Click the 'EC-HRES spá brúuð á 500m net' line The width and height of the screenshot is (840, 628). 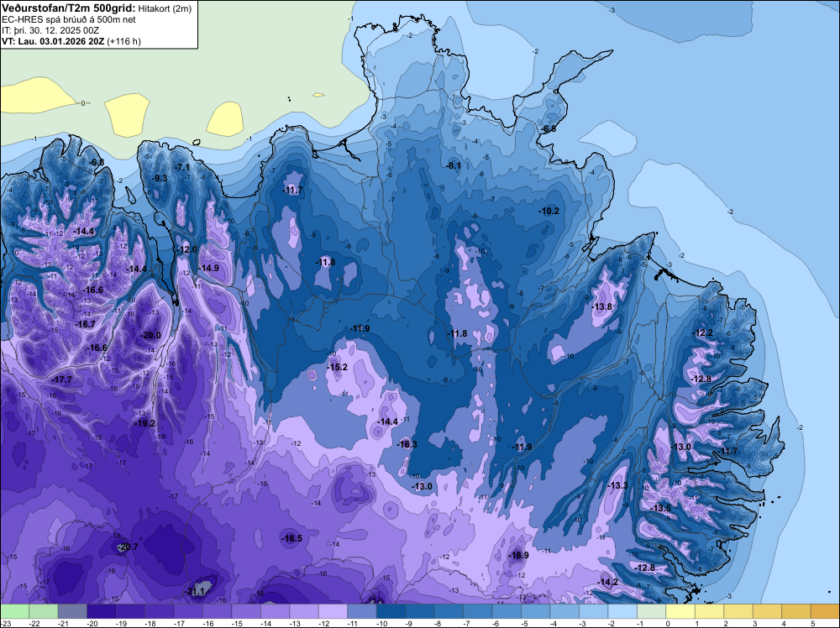pyautogui.click(x=69, y=19)
